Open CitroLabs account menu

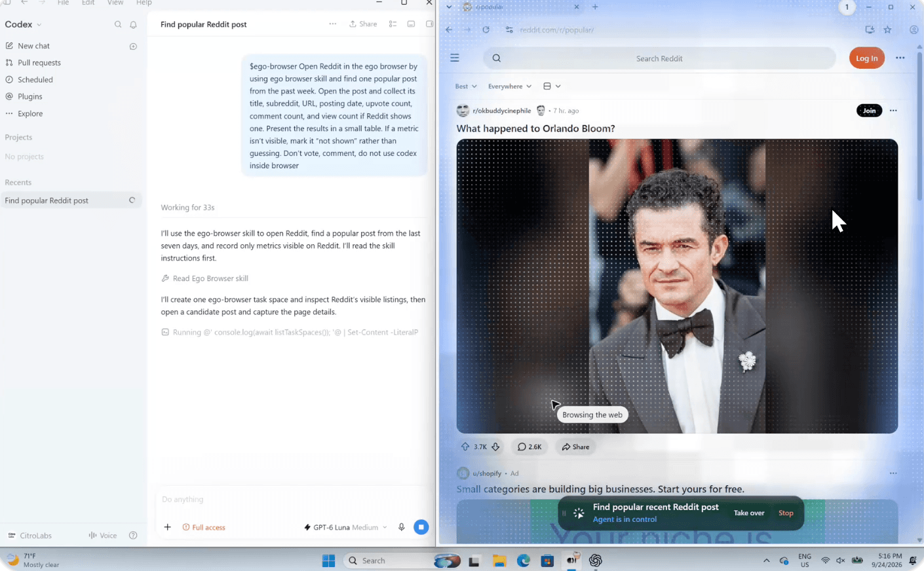tap(29, 536)
